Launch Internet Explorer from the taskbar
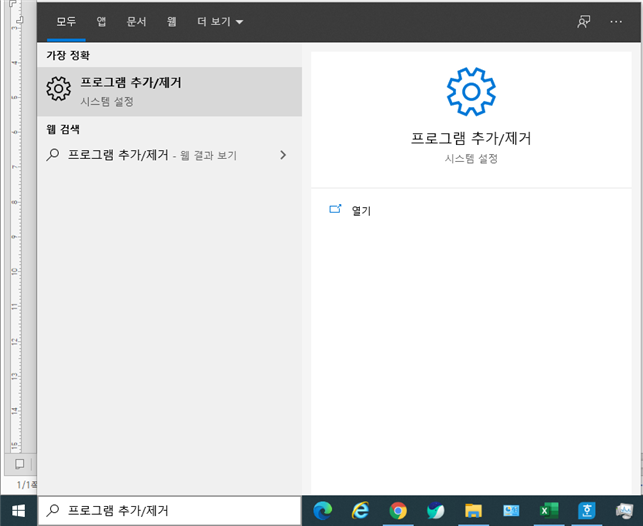 pos(360,511)
